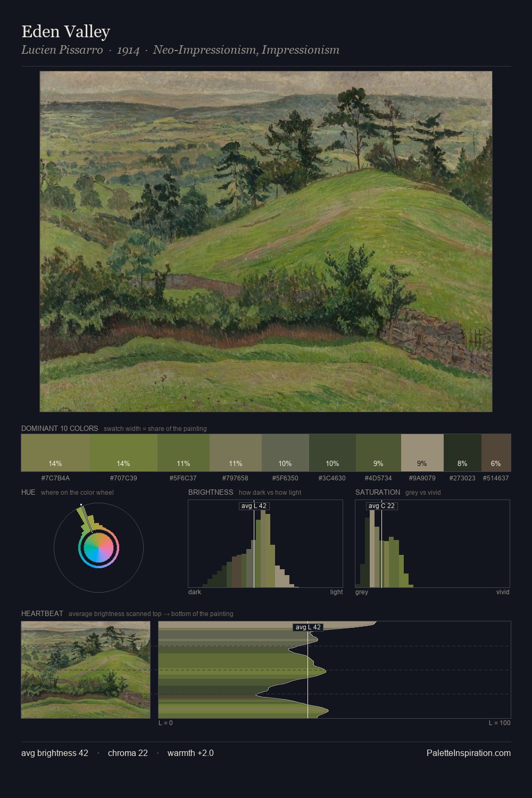
Task: Click the '#797658' hex code label
Action: tap(235, 478)
